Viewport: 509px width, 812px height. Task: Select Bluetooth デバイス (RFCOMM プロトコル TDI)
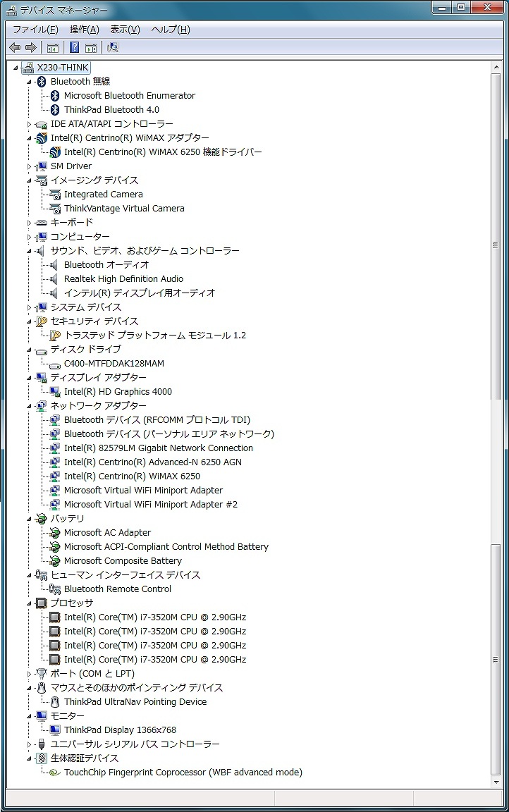pyautogui.click(x=157, y=420)
